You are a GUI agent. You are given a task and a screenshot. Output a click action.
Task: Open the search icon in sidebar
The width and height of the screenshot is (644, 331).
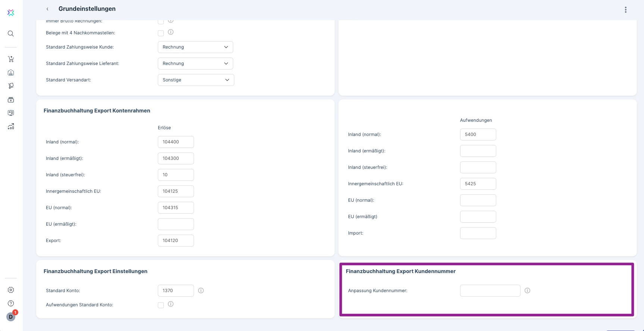pos(11,34)
